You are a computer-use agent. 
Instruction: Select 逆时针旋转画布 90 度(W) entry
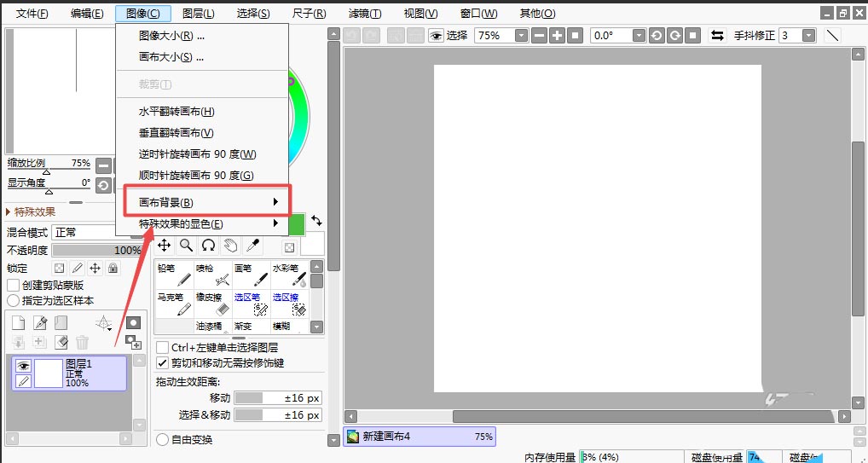click(x=202, y=154)
